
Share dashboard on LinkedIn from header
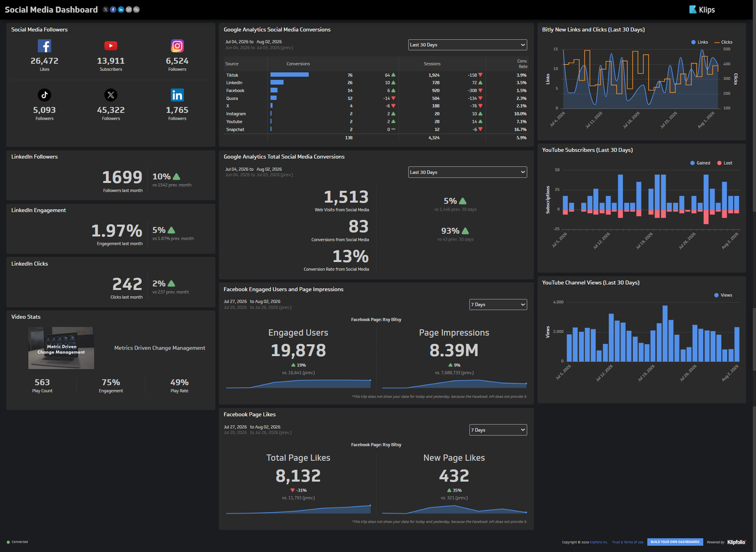121,9
